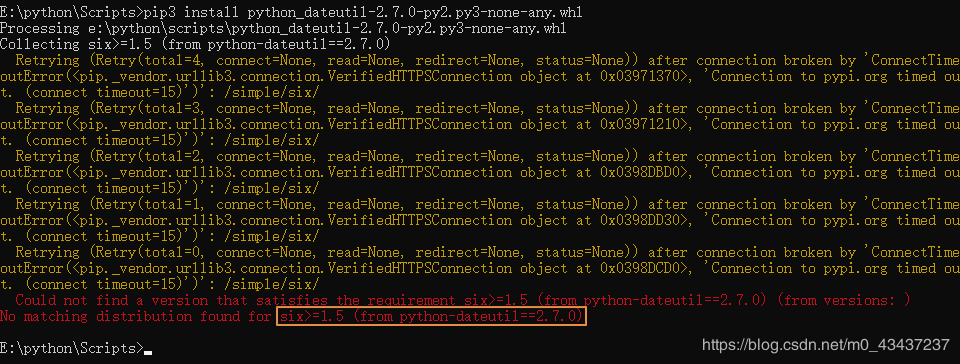
Task: Click the "Collecting six>=1.5" line
Action: [195, 45]
